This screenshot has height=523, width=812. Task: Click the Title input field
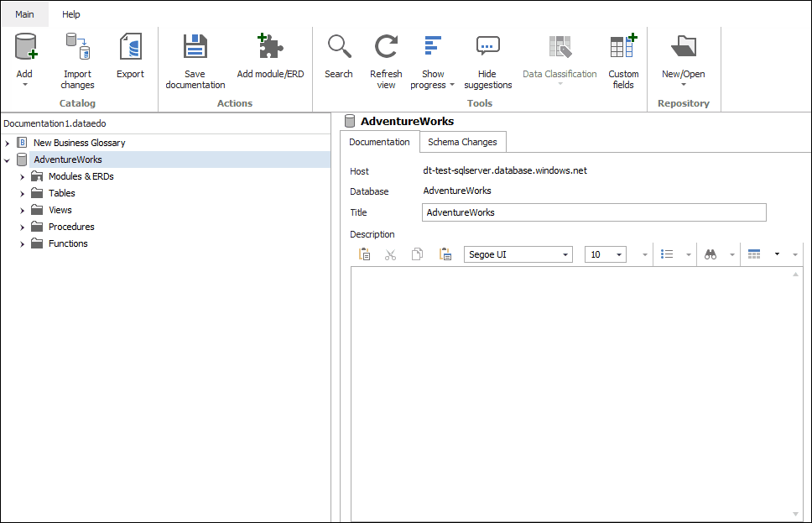click(594, 212)
